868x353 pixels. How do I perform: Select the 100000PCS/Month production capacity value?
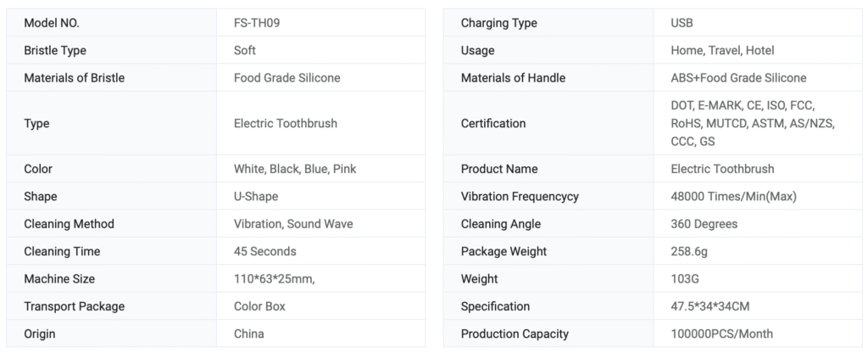pyautogui.click(x=721, y=333)
